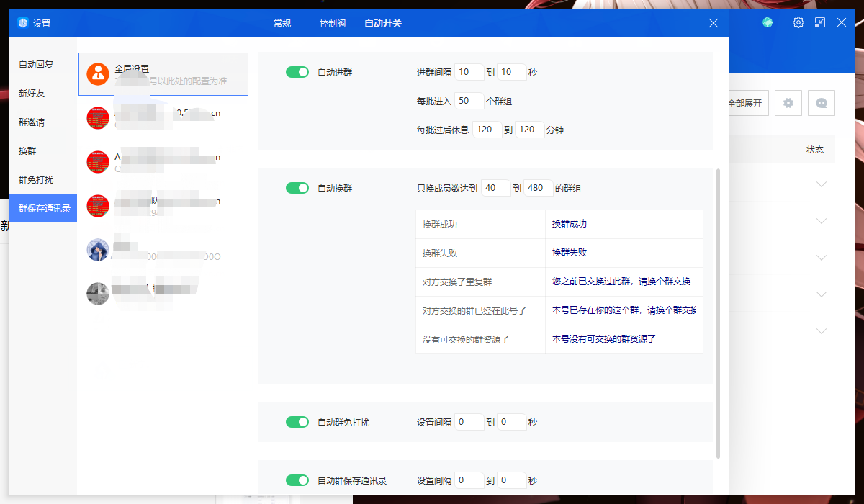Open the 控制阀 tab
Image resolution: width=864 pixels, height=504 pixels.
[x=333, y=23]
